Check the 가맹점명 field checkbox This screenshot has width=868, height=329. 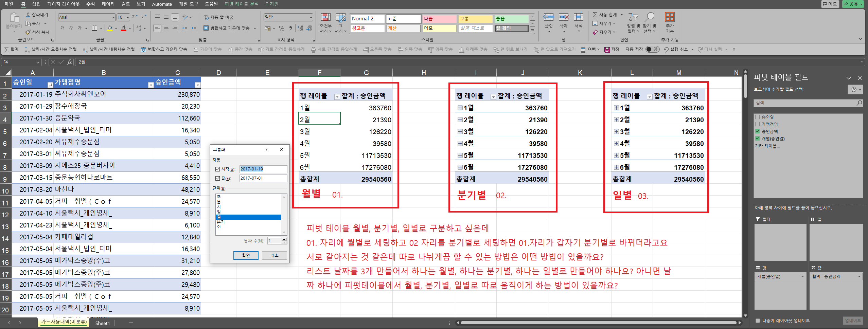[757, 124]
